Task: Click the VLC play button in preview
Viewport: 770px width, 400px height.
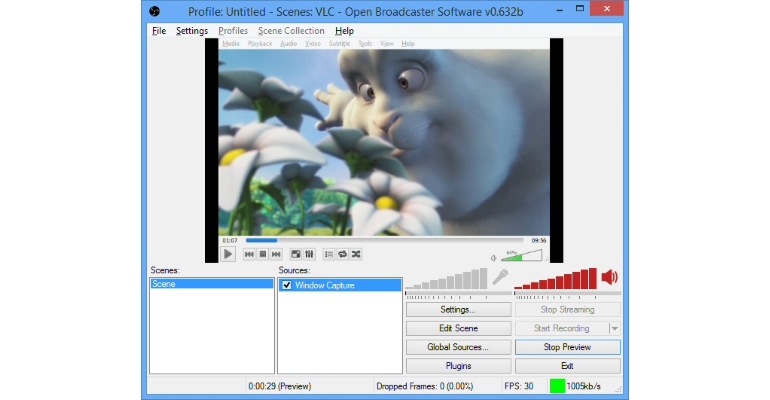Action: tap(228, 254)
